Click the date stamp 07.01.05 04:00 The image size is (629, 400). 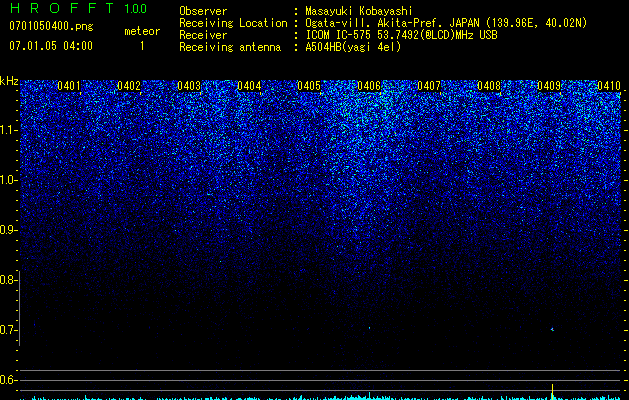51,46
